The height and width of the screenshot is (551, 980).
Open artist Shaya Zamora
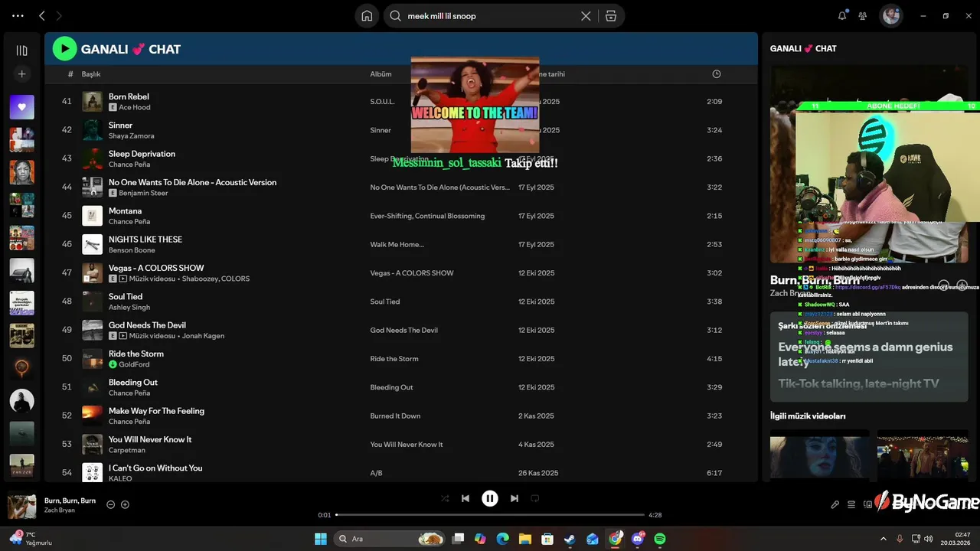pos(131,135)
